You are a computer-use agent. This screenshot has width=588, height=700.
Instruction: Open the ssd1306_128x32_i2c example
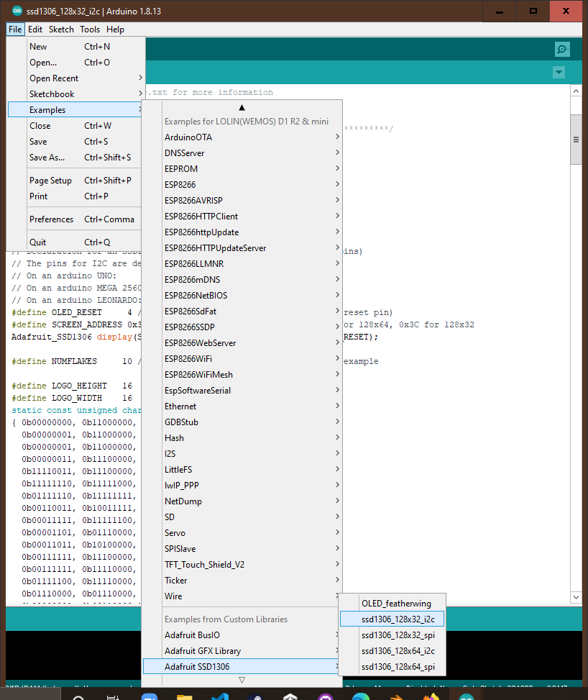tap(392, 619)
